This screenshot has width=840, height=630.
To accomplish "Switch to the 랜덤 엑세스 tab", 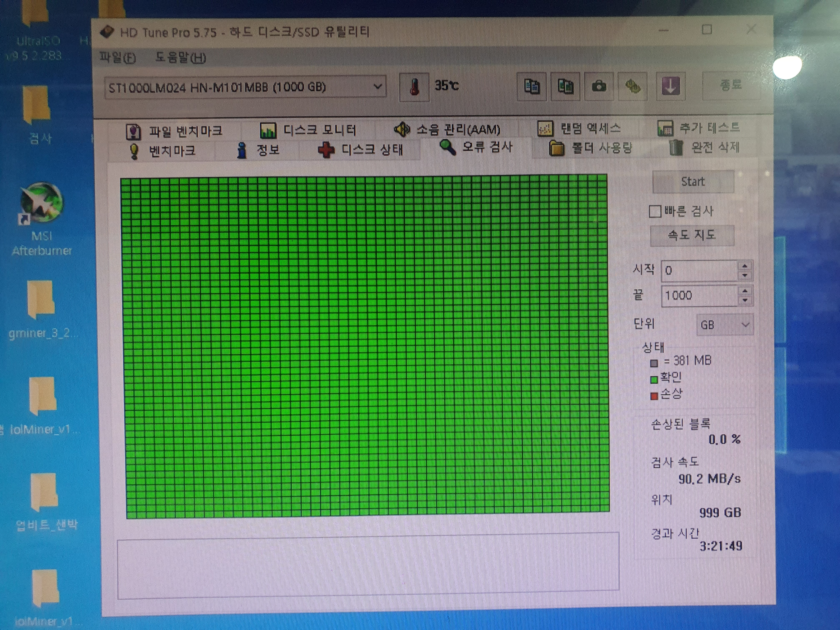I will (580, 128).
